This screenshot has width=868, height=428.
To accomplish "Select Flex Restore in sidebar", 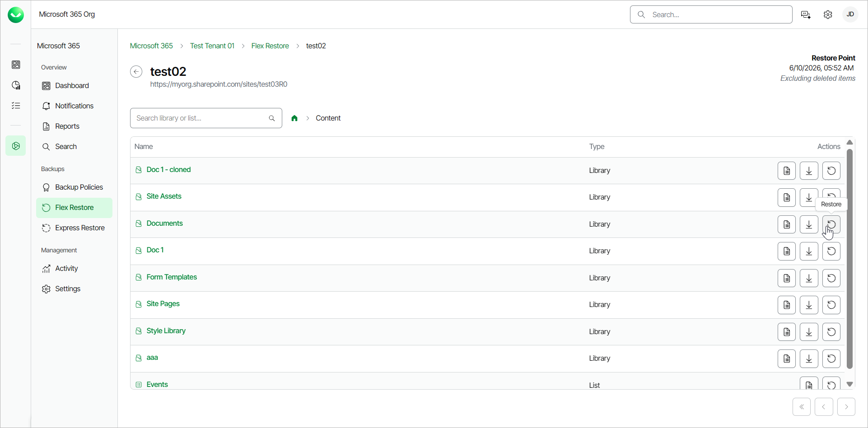I will click(74, 208).
